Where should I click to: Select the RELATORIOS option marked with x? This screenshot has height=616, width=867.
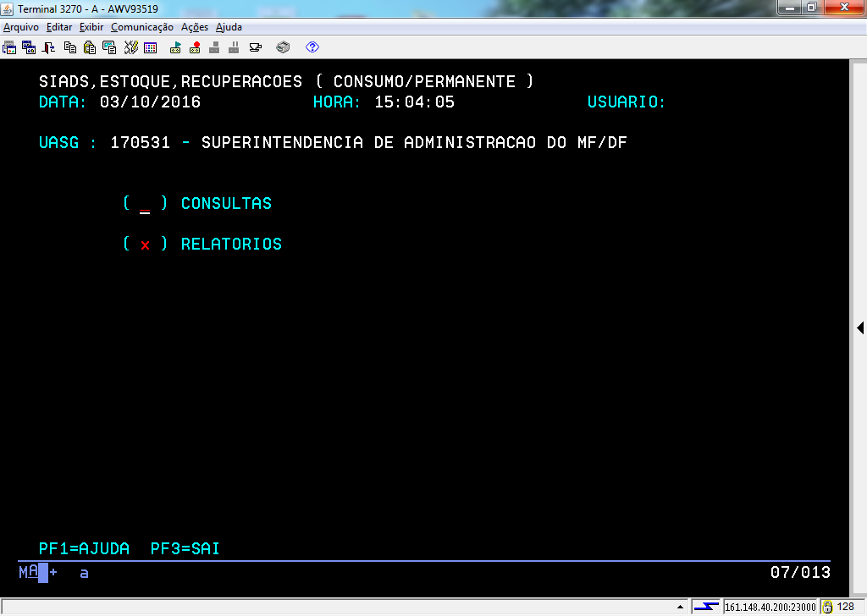(145, 245)
